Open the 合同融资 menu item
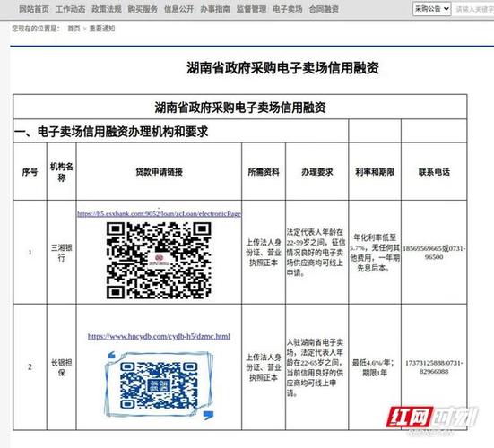494x448 pixels. tap(324, 9)
